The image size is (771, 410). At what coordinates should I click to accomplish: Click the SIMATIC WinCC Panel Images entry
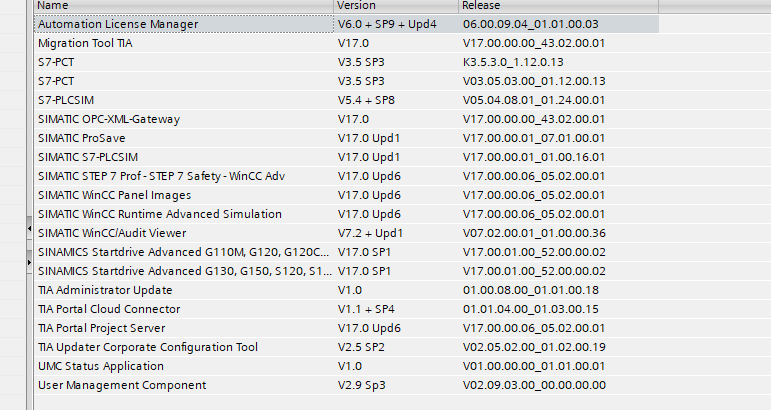pos(114,195)
